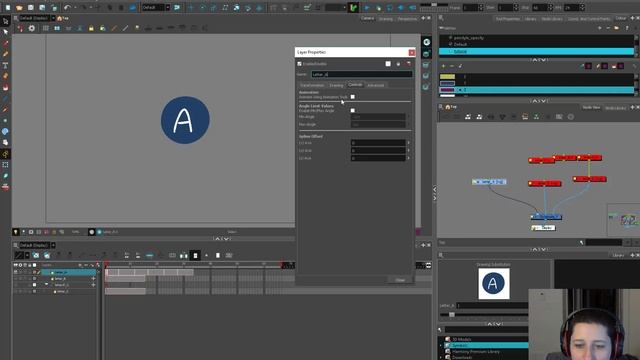
Task: Toggle the white square in Layer Properties header
Action: point(388,64)
